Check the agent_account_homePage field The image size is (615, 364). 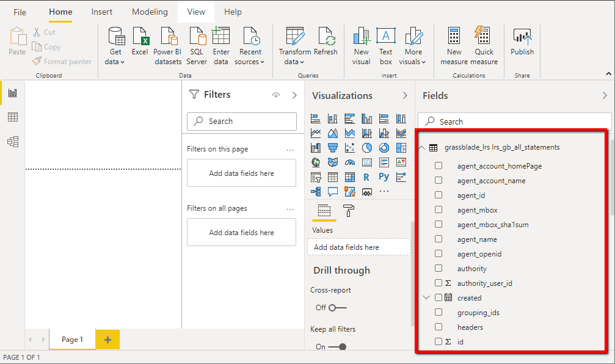pos(439,166)
